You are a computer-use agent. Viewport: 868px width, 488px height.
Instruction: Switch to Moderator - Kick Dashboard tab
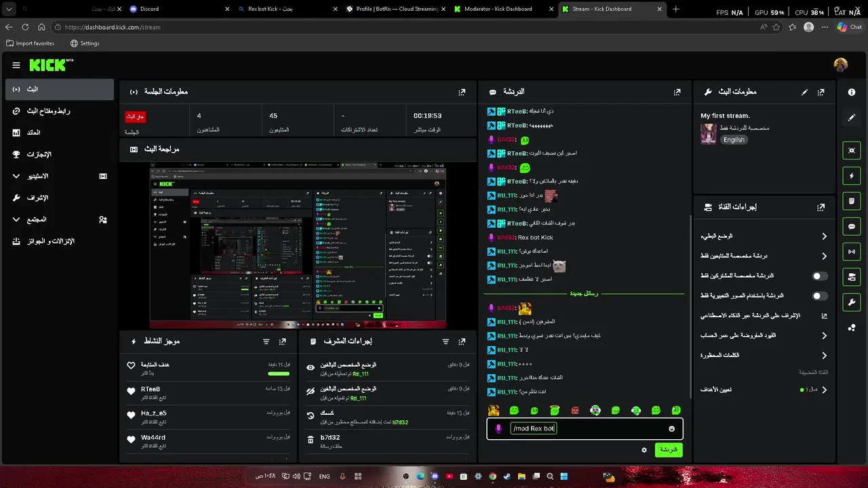[x=502, y=9]
